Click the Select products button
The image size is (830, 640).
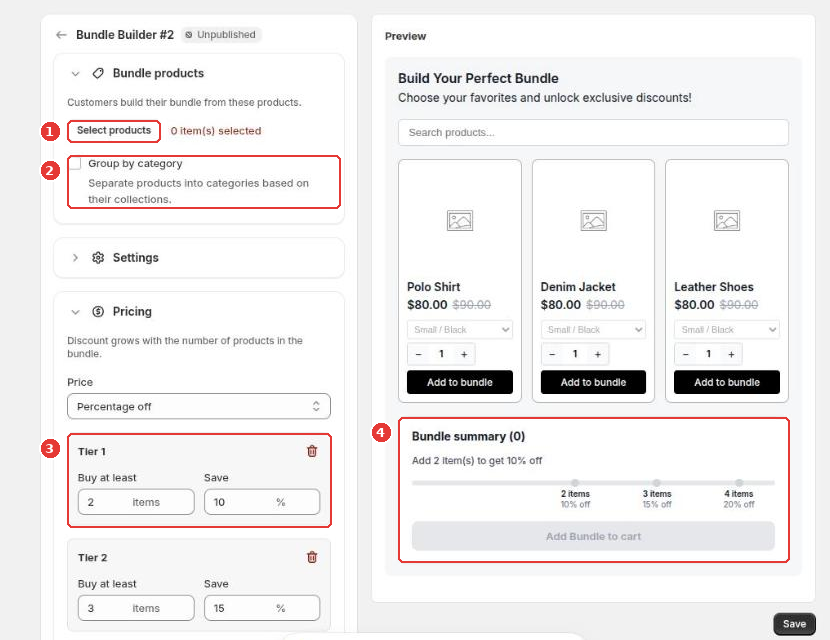coord(114,131)
